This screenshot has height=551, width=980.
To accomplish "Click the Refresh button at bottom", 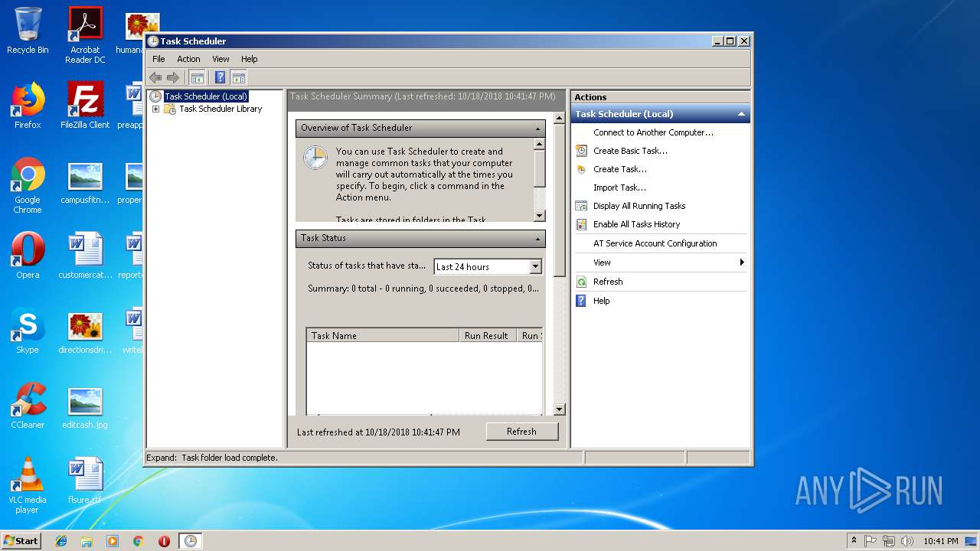I will pos(522,432).
